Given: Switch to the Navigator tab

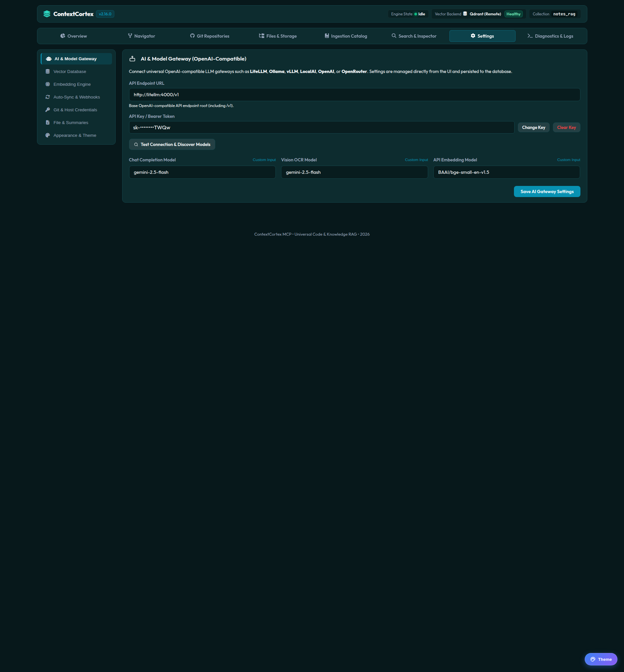Looking at the screenshot, I should (x=142, y=36).
